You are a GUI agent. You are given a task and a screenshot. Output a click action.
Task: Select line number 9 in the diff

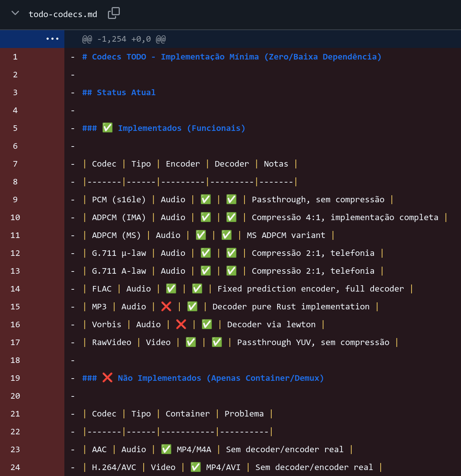[x=15, y=200]
